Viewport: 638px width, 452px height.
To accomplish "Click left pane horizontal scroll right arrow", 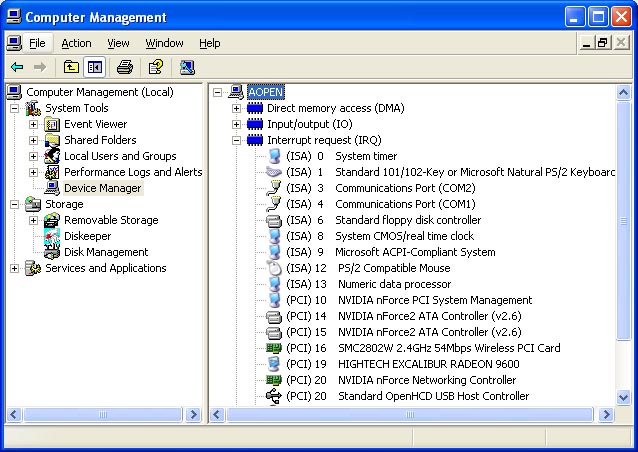I will click(193, 415).
